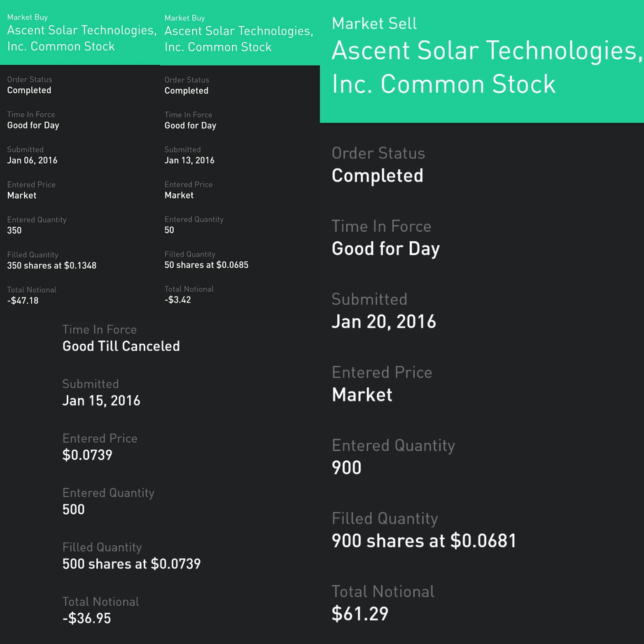Select the Jan 15, 2016 submitted date
Viewport: 644px width, 644px height.
[x=101, y=401]
